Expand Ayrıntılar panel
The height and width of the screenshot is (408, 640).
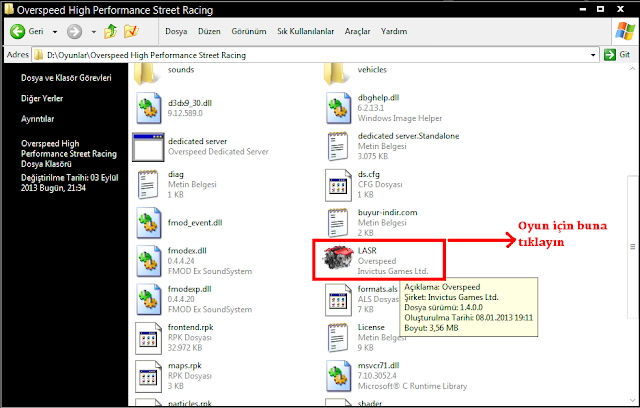pos(38,119)
